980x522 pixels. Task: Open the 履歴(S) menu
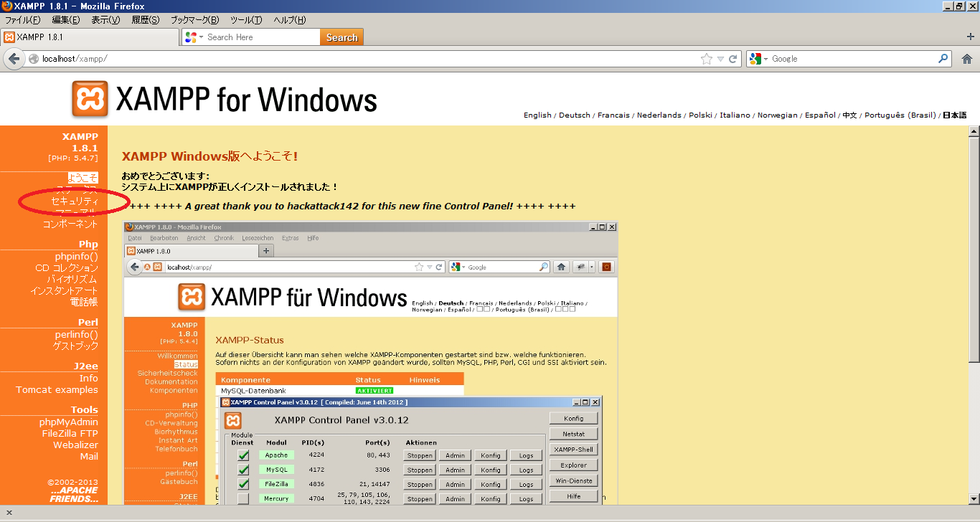tap(145, 19)
